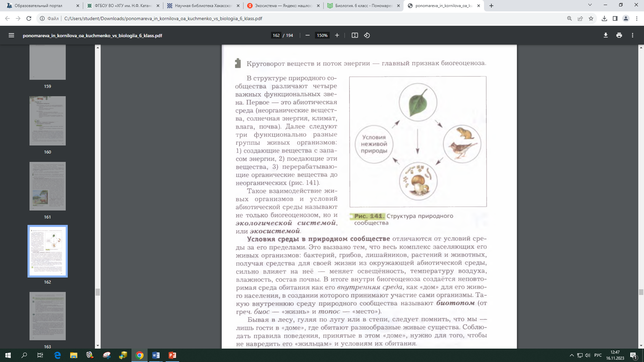The image size is (644, 362).
Task: Reload the current page
Action: (x=29, y=18)
